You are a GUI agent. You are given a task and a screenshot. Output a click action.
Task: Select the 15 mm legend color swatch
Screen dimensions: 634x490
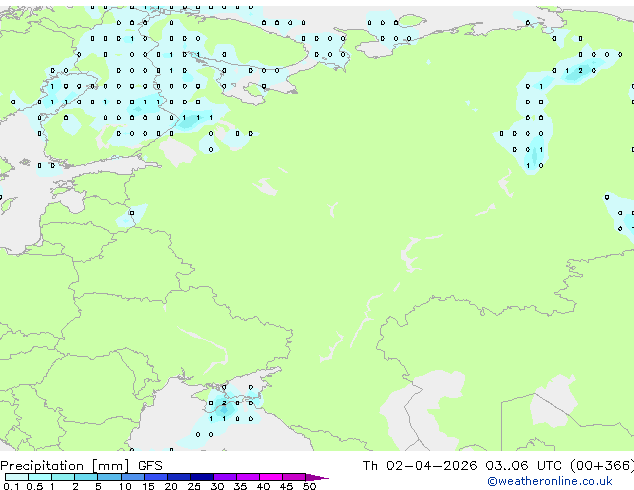[x=156, y=477]
